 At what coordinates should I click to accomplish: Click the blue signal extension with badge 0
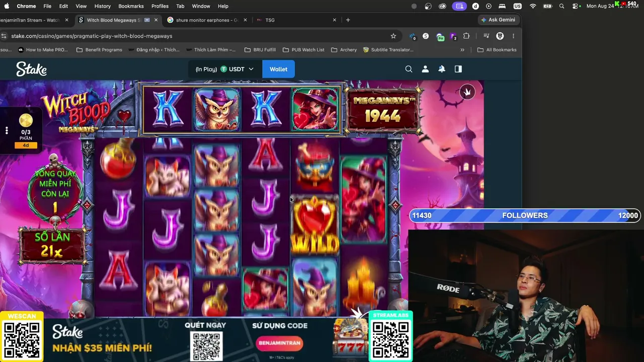(413, 37)
